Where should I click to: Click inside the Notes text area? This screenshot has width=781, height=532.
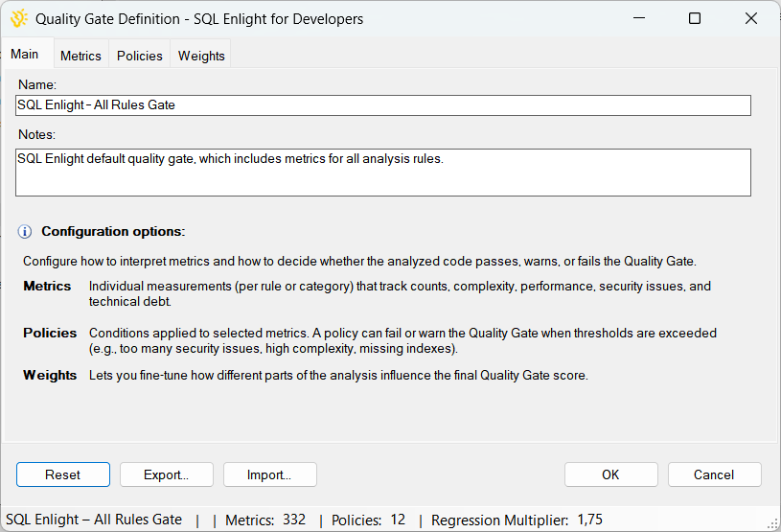pyautogui.click(x=383, y=173)
